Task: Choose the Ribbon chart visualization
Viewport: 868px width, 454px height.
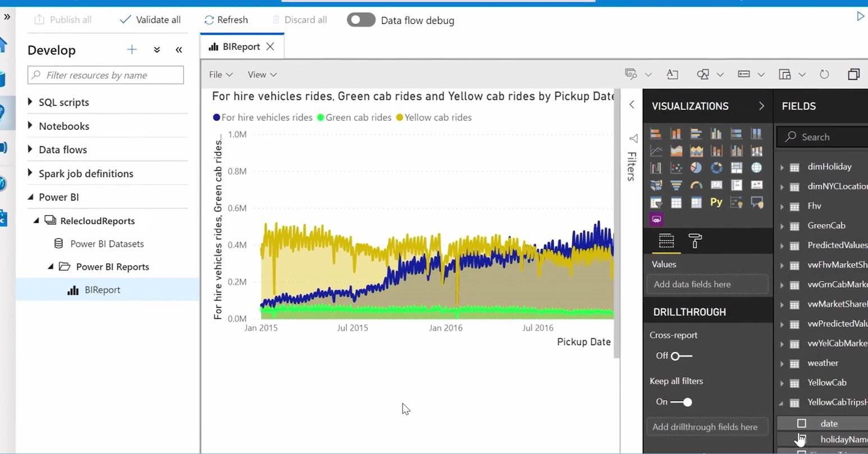Action: pos(757,150)
